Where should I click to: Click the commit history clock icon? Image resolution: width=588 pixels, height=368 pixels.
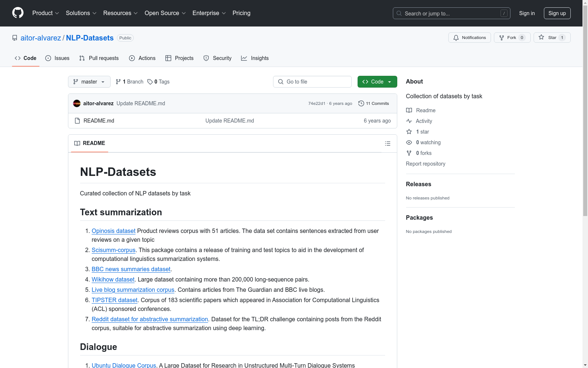[x=361, y=103]
